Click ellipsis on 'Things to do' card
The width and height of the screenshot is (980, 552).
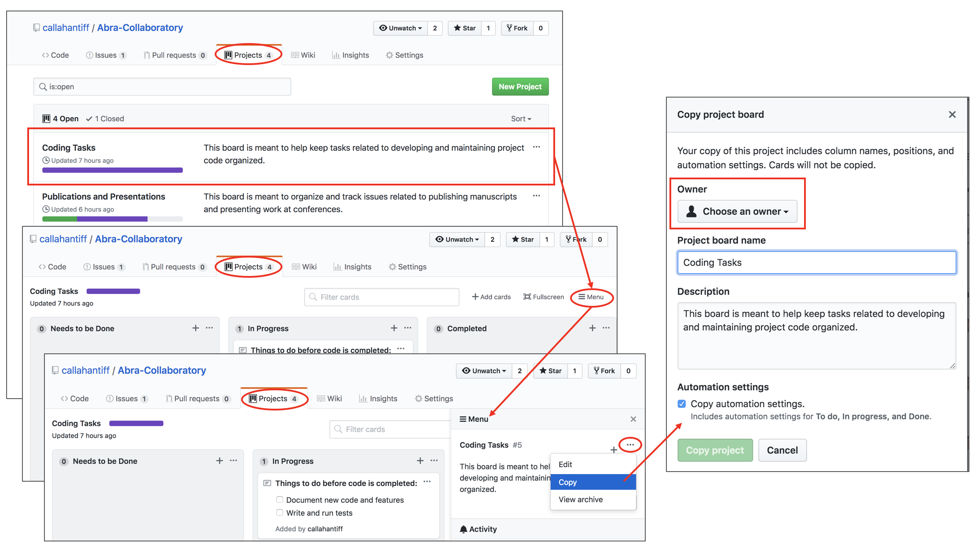427,482
